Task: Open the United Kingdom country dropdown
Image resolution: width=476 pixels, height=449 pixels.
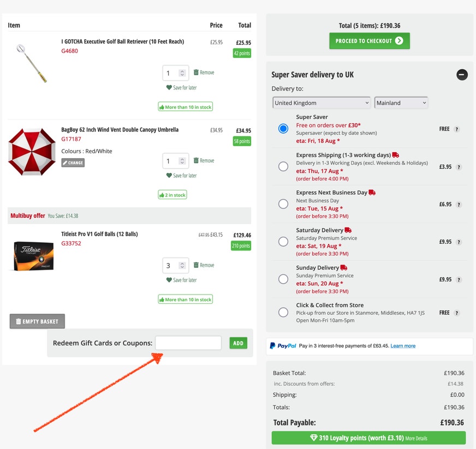Action: point(322,103)
